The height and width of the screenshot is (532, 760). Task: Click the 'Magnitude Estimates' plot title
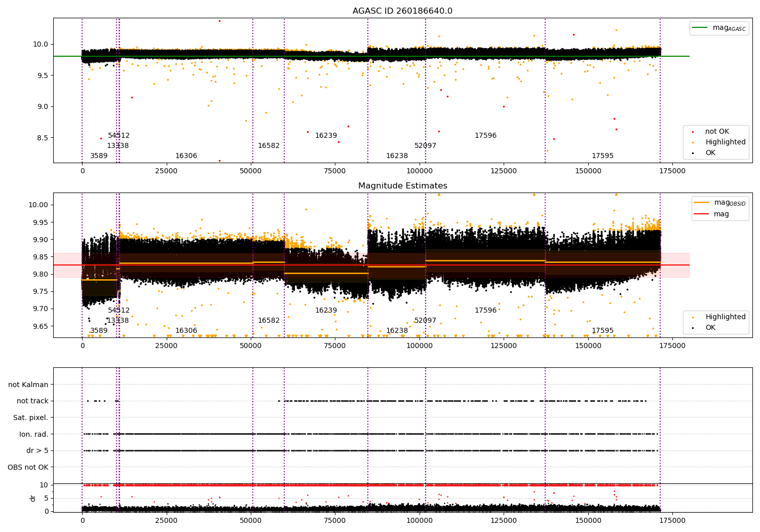[402, 186]
